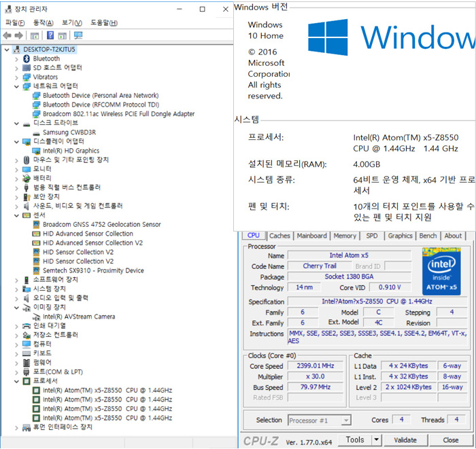Switch to the Graphics tab in CPU-Z
Screen dimensions: 476x449
click(x=400, y=236)
